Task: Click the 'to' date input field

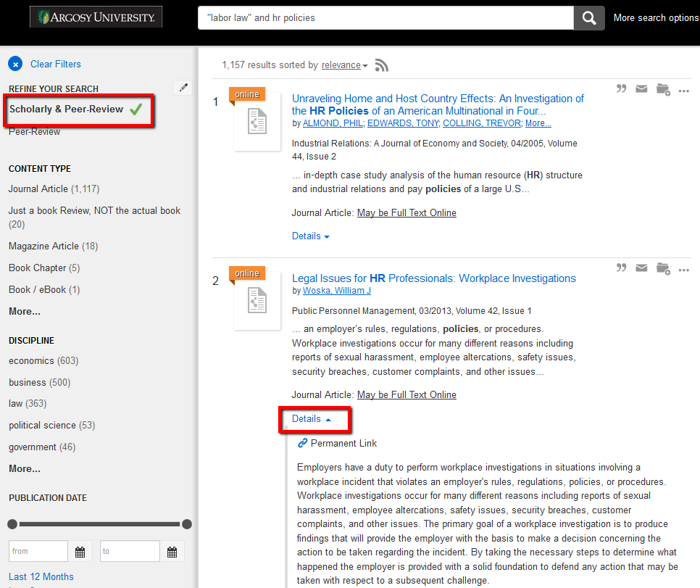Action: (x=130, y=551)
